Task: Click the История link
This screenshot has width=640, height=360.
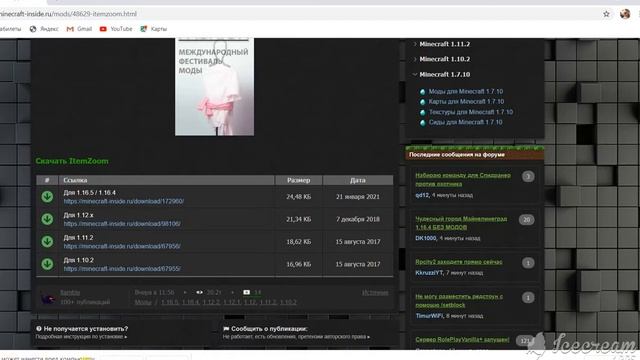Action: [375, 293]
